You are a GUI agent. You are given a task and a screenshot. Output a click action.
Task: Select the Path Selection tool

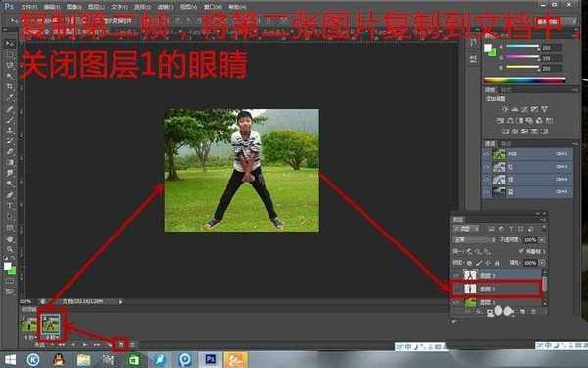10,217
